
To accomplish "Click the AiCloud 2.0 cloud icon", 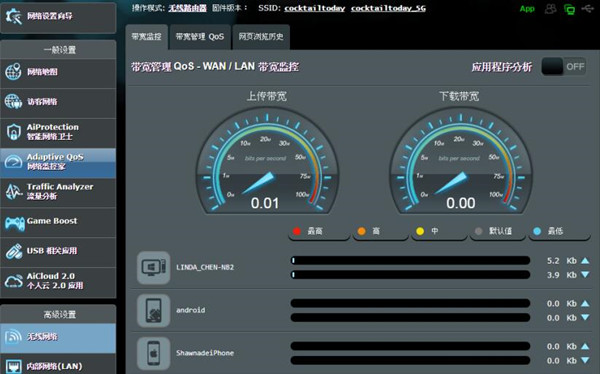I will coord(13,281).
